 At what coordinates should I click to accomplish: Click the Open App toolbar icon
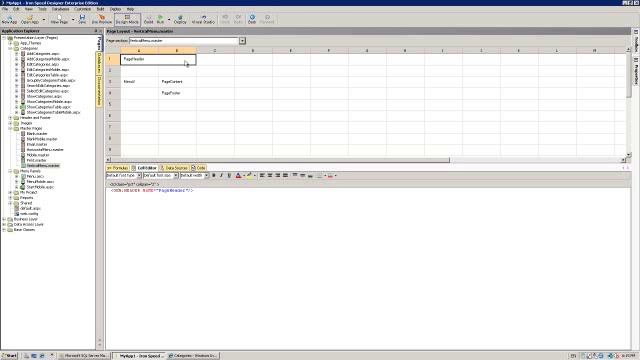click(29, 19)
